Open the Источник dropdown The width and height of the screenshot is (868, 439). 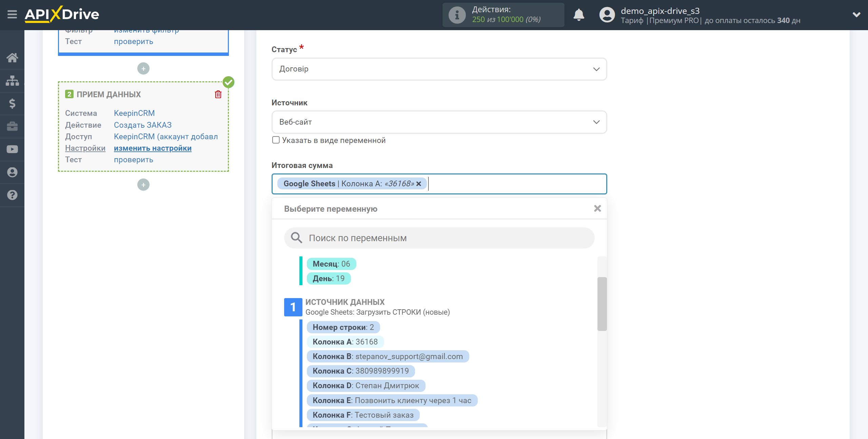click(x=439, y=122)
